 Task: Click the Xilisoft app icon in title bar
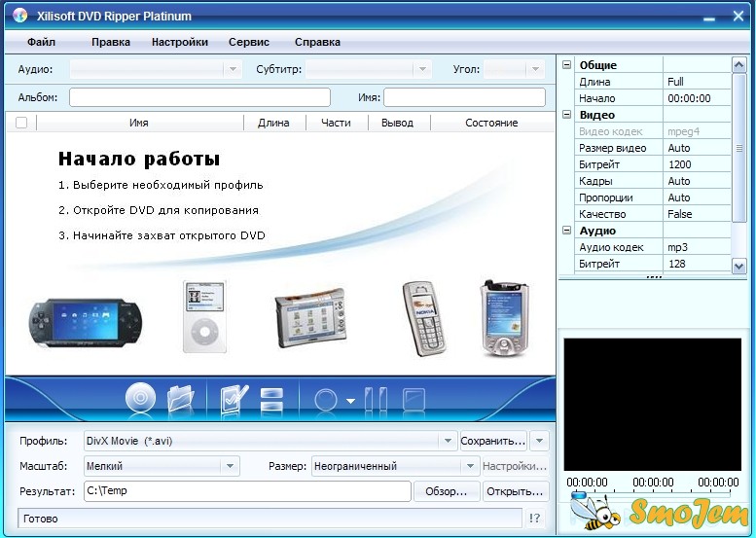(x=20, y=16)
